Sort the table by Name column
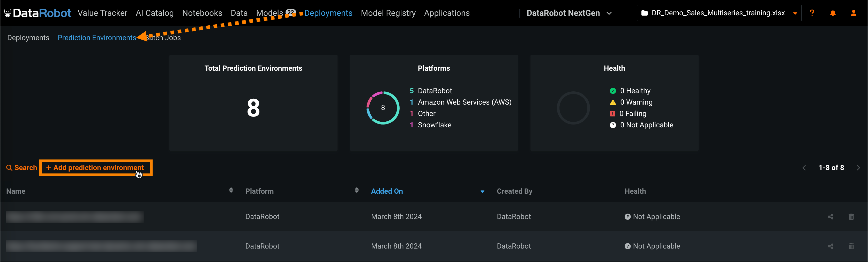This screenshot has width=868, height=262. (231, 191)
